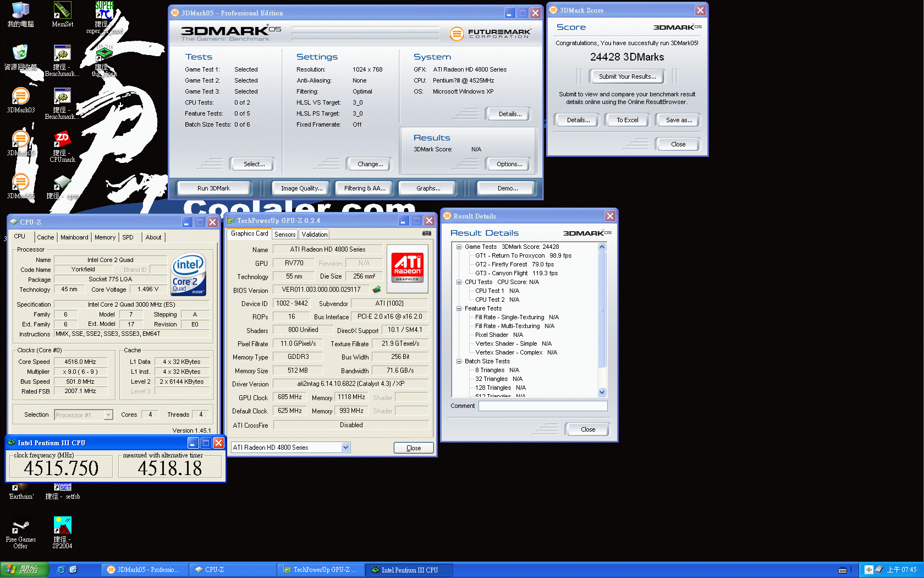Click the Demo button in 3DMark05
The width and height of the screenshot is (924, 578).
(507, 188)
